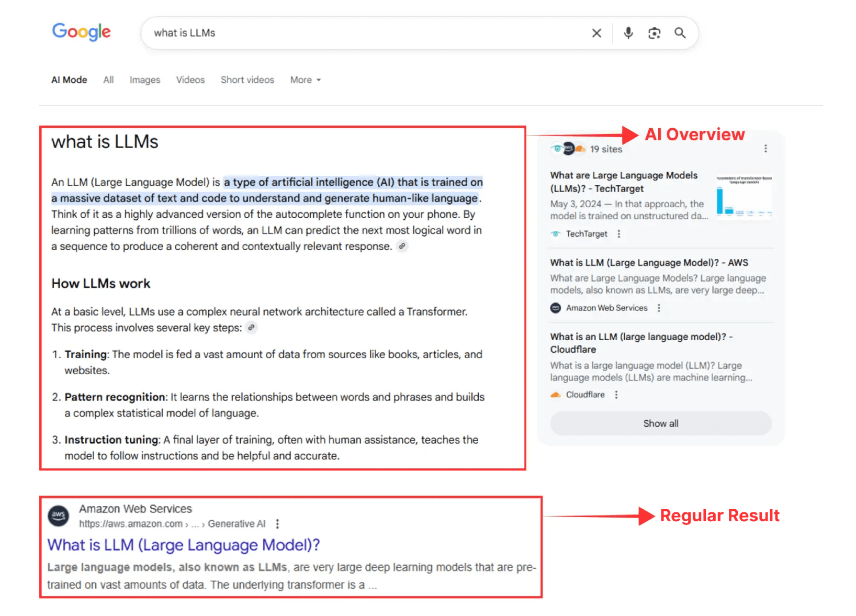
Task: Open the Videos tab
Action: pyautogui.click(x=190, y=80)
